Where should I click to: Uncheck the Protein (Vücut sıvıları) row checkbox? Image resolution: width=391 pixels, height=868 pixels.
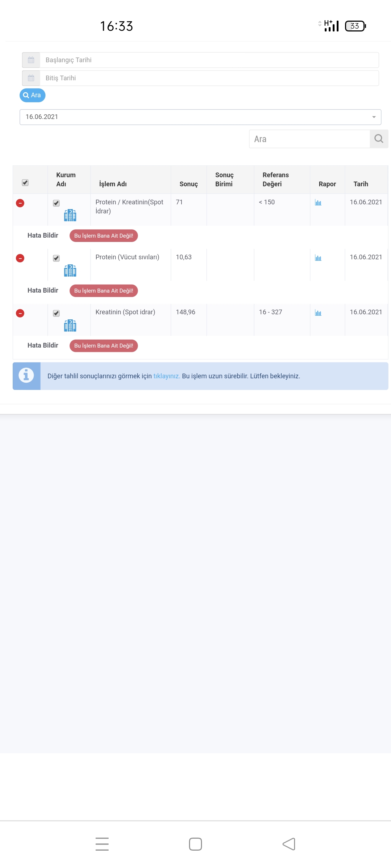pyautogui.click(x=56, y=258)
